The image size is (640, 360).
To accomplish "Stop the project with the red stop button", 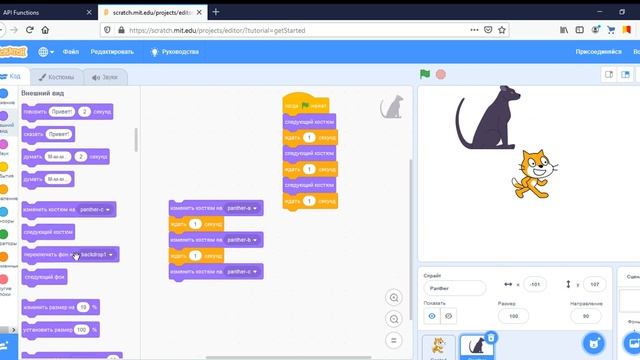I will [441, 74].
